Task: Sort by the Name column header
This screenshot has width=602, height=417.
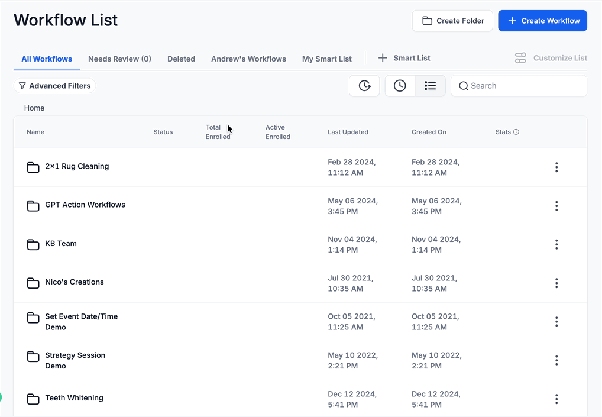Action: click(x=35, y=132)
